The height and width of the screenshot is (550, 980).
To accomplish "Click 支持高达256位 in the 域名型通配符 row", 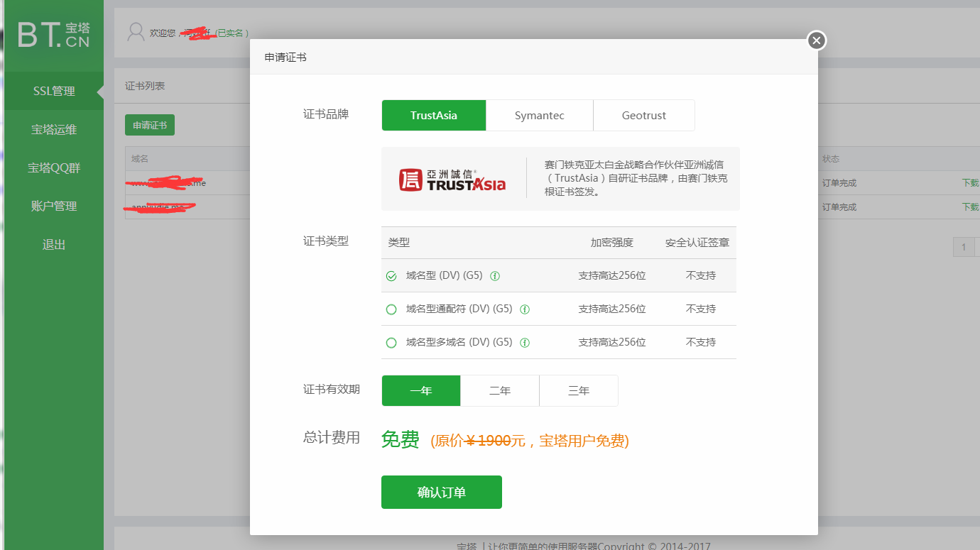I will click(x=612, y=309).
